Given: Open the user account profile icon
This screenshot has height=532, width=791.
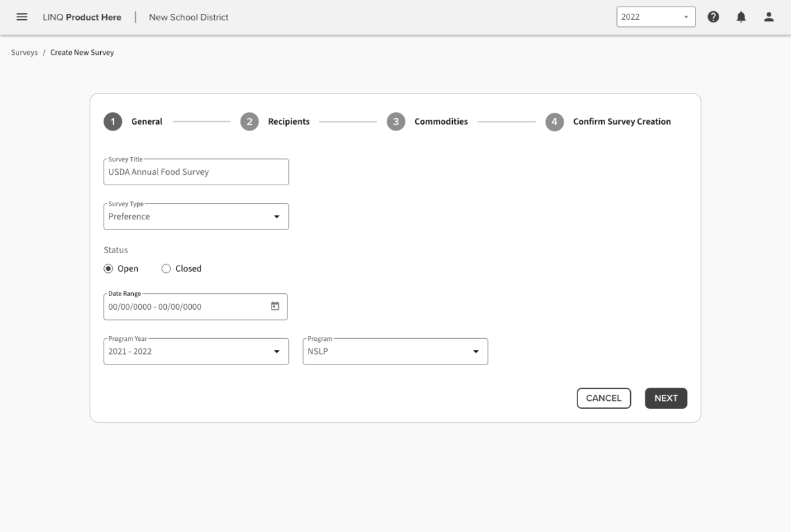Looking at the screenshot, I should (x=769, y=17).
